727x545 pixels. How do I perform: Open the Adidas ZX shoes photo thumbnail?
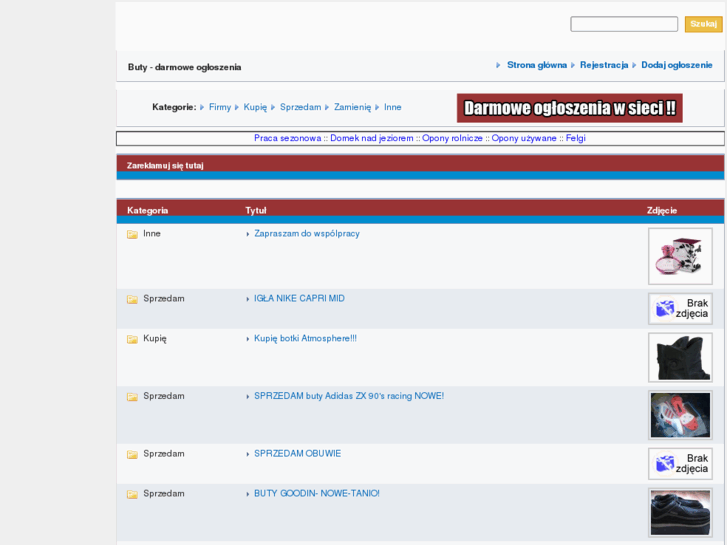pyautogui.click(x=680, y=415)
